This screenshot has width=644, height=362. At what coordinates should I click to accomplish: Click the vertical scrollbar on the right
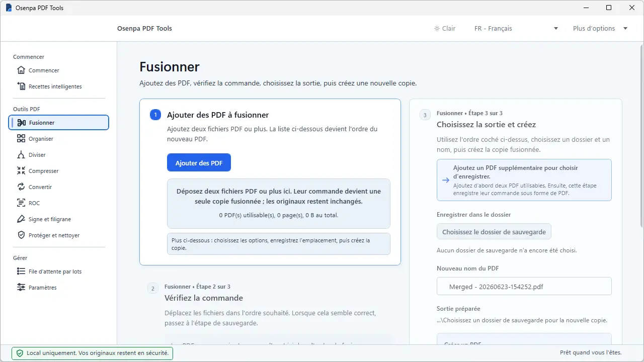641,136
